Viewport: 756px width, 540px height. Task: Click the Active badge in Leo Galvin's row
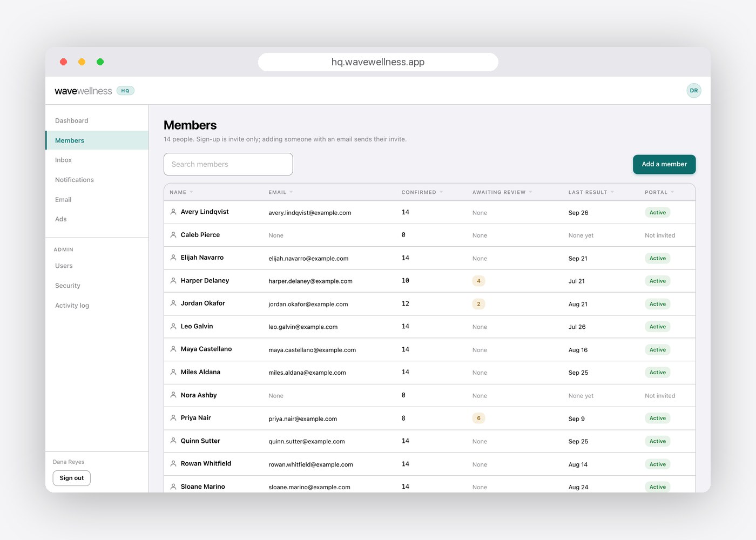(658, 327)
